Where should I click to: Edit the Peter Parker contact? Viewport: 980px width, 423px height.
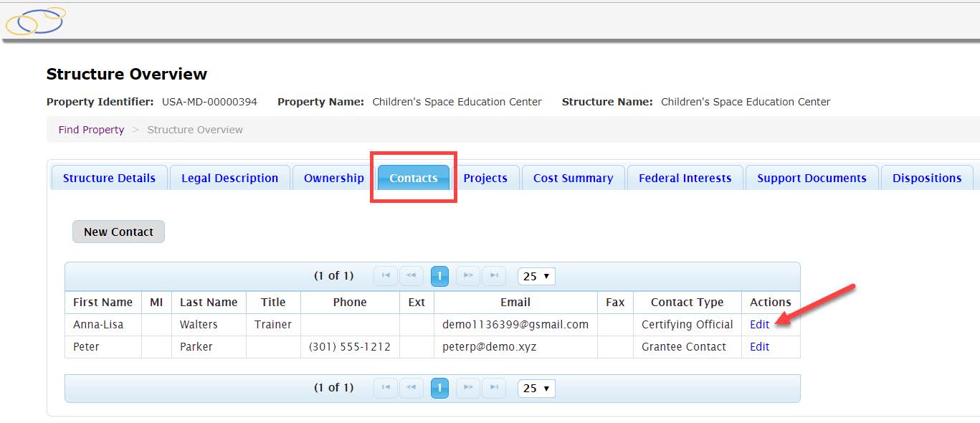(759, 346)
